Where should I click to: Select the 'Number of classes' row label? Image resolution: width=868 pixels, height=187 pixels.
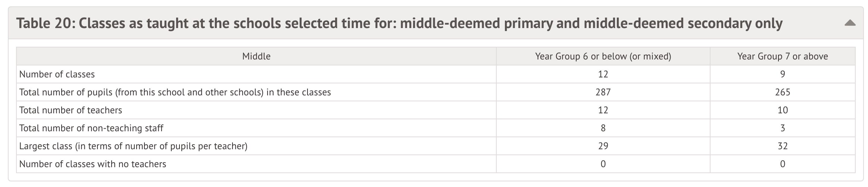(x=57, y=74)
